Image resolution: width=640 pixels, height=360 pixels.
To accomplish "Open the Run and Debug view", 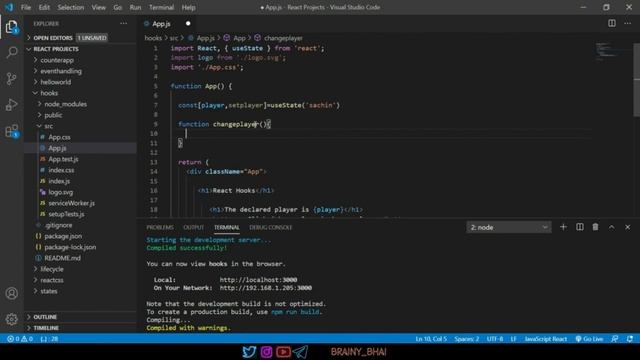I will point(11,104).
